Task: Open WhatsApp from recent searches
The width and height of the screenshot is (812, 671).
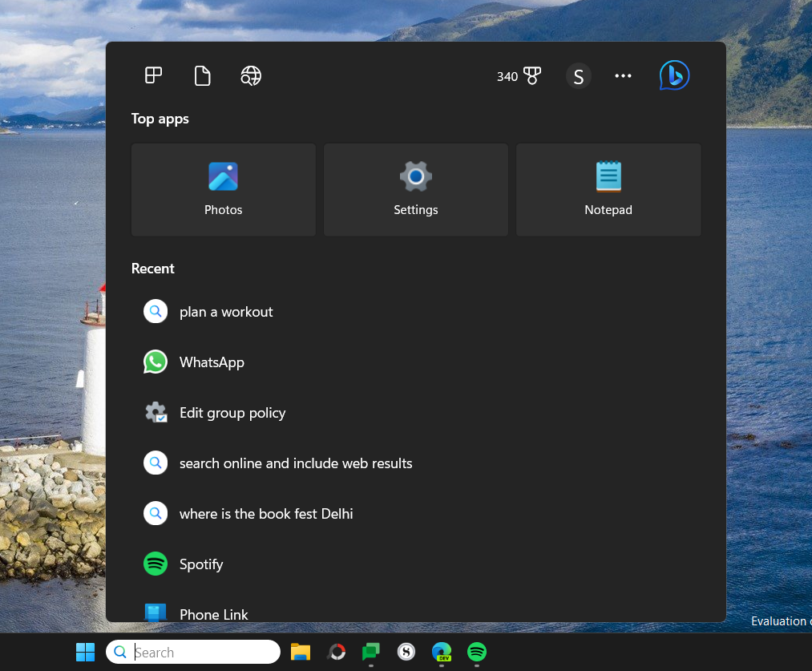Action: coord(212,362)
